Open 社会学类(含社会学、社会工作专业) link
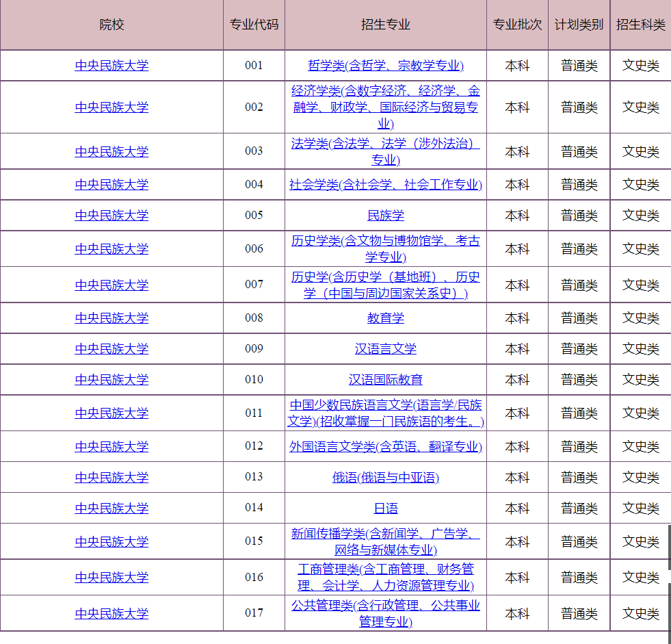This screenshot has height=644, width=671. coord(386,185)
